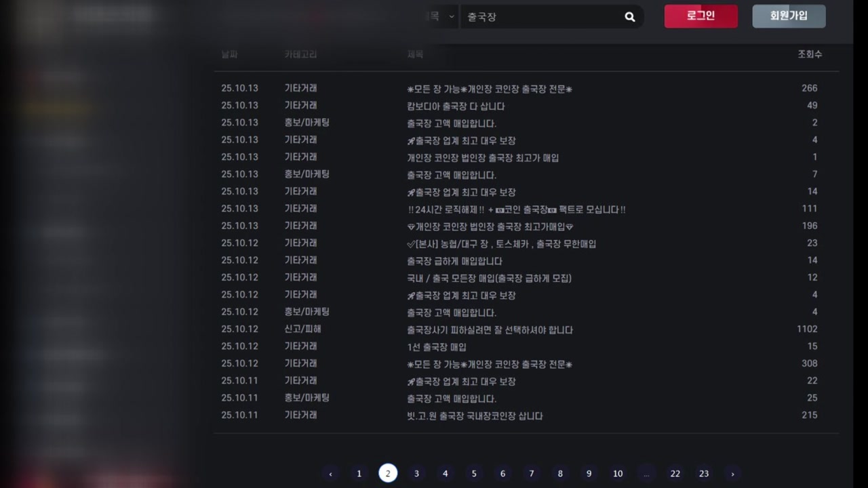Select page 1 in the pagination
The height and width of the screenshot is (488, 868).
point(359,474)
